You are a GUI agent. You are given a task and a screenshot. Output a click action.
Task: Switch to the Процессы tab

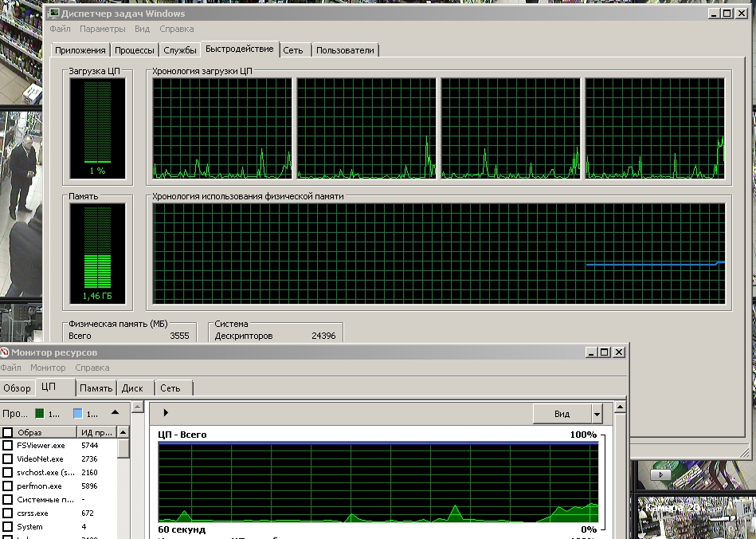pos(134,50)
